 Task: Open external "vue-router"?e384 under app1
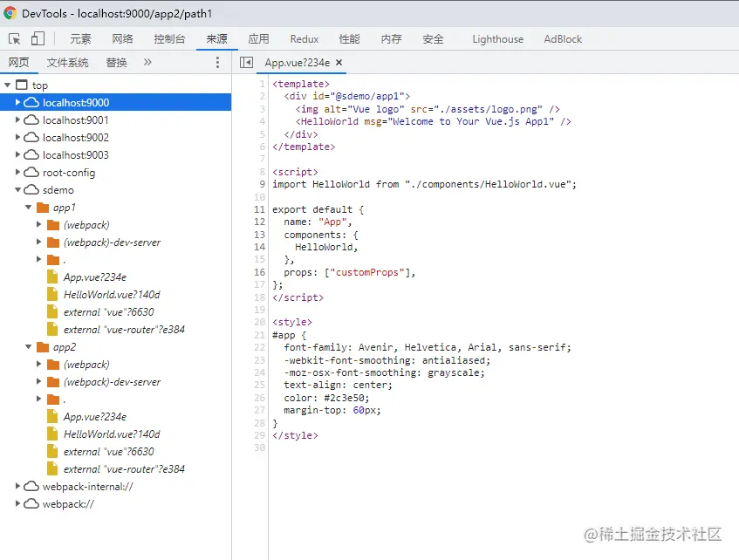124,330
